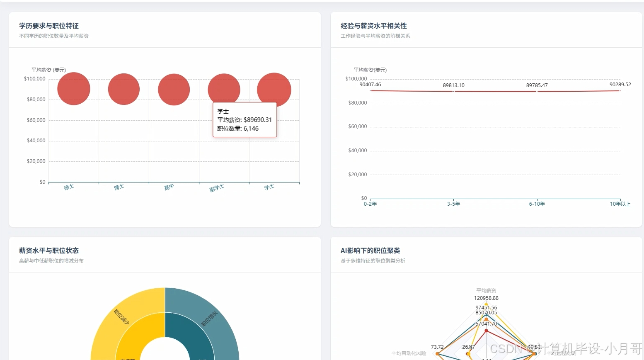
Task: Click the 10年以上 axis label
Action: [620, 204]
